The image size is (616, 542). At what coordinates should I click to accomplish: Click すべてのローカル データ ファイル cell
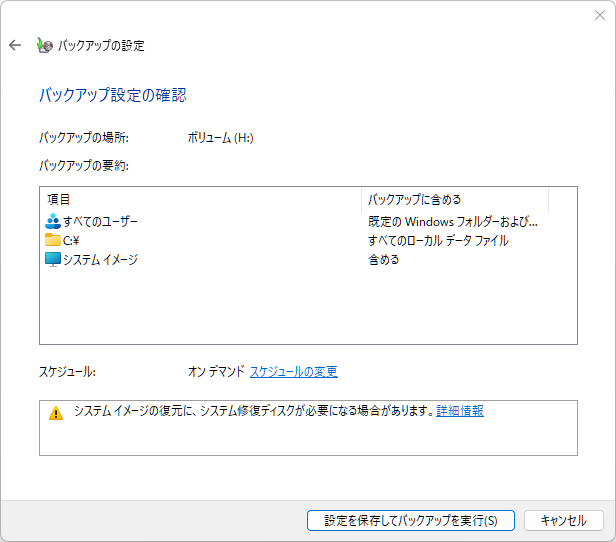pos(438,240)
